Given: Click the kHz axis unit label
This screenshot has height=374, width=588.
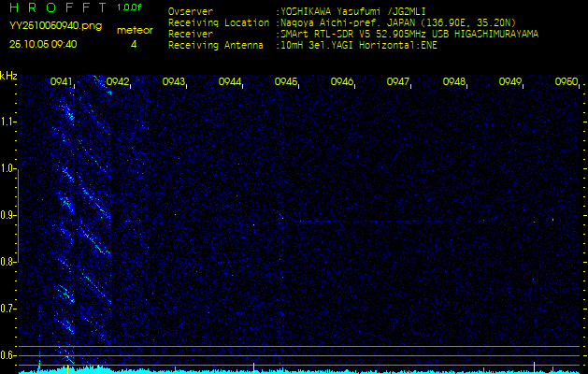Looking at the screenshot, I should 8,76.
